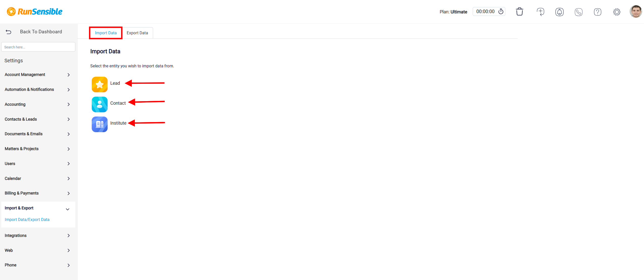Click the delete trash bin icon

pyautogui.click(x=520, y=12)
